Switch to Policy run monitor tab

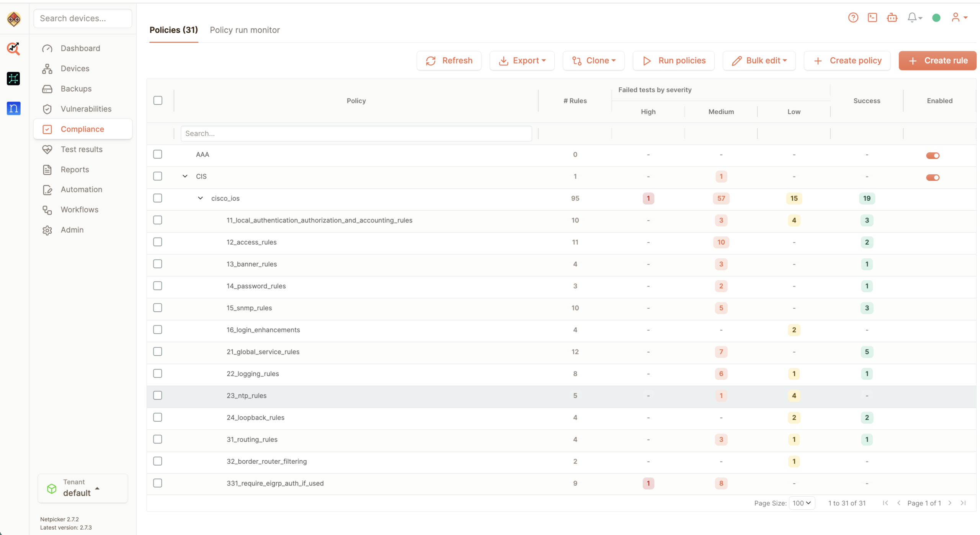point(245,30)
